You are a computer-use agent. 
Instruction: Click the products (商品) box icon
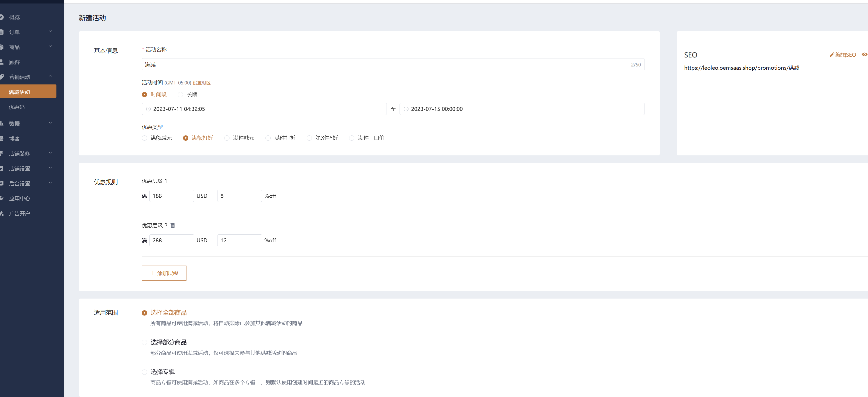click(x=1, y=47)
